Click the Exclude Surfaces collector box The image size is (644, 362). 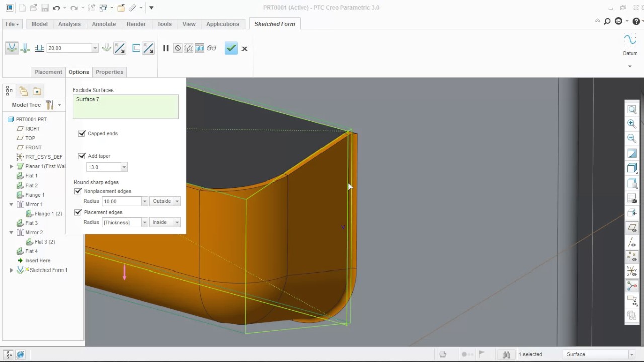[126, 107]
